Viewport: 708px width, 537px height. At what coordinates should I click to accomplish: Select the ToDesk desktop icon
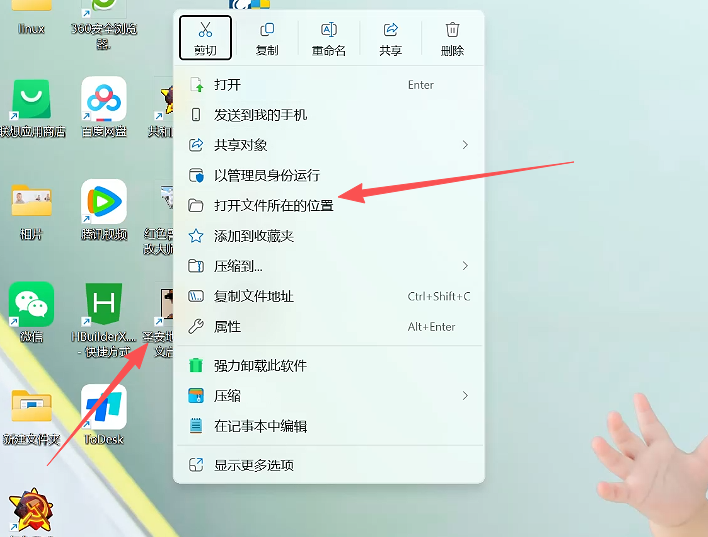104,415
